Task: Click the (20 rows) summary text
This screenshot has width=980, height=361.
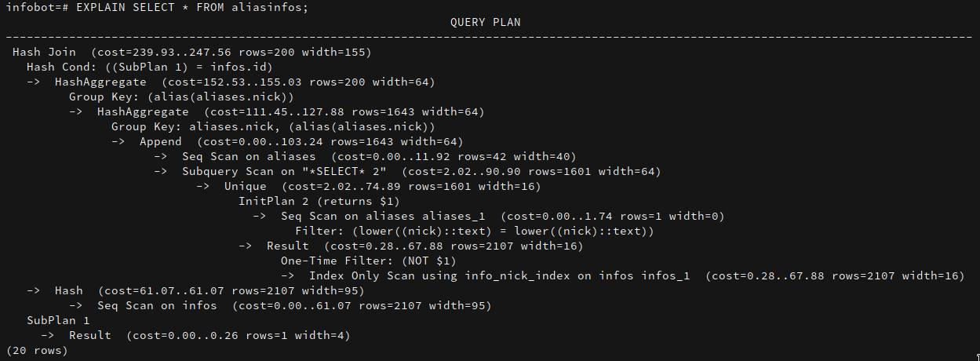Action: 37,351
